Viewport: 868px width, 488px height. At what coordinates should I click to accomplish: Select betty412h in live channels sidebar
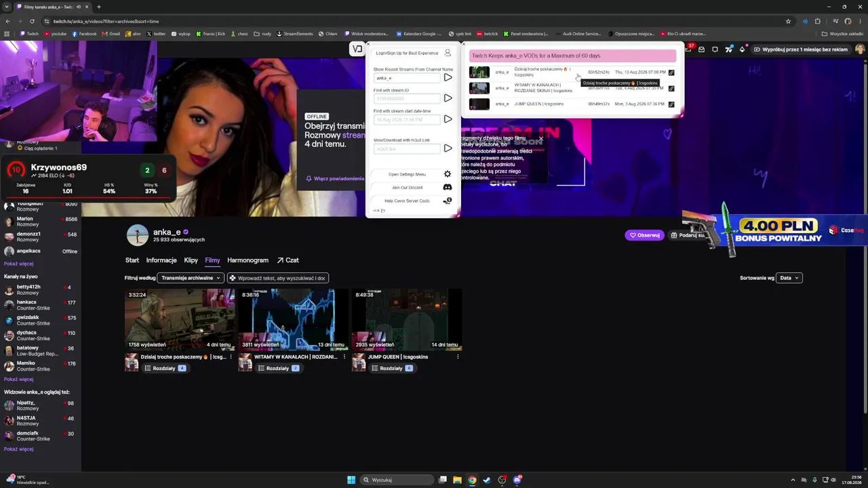[x=41, y=289]
